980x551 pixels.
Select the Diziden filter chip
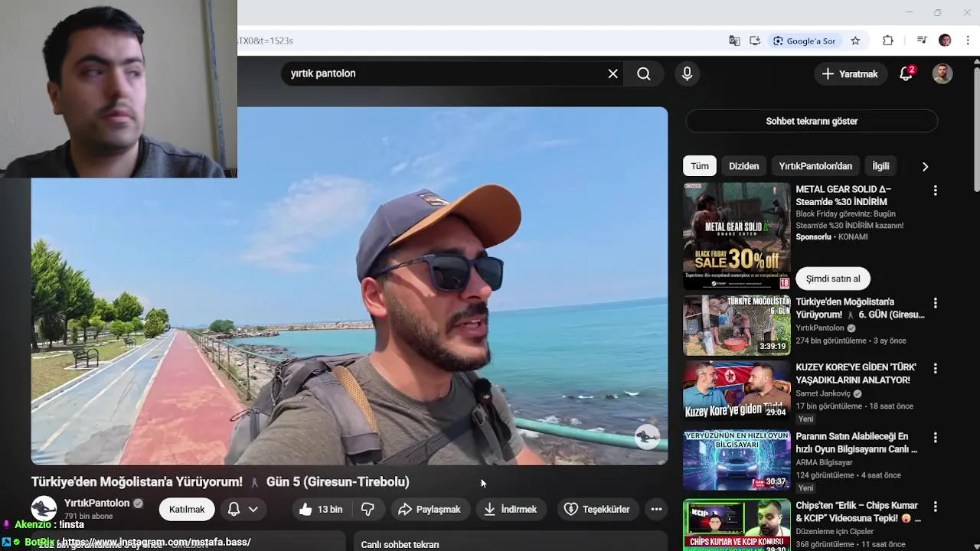click(743, 166)
